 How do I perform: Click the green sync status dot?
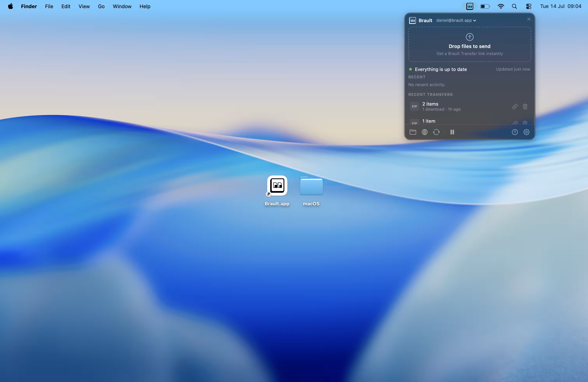pyautogui.click(x=410, y=69)
